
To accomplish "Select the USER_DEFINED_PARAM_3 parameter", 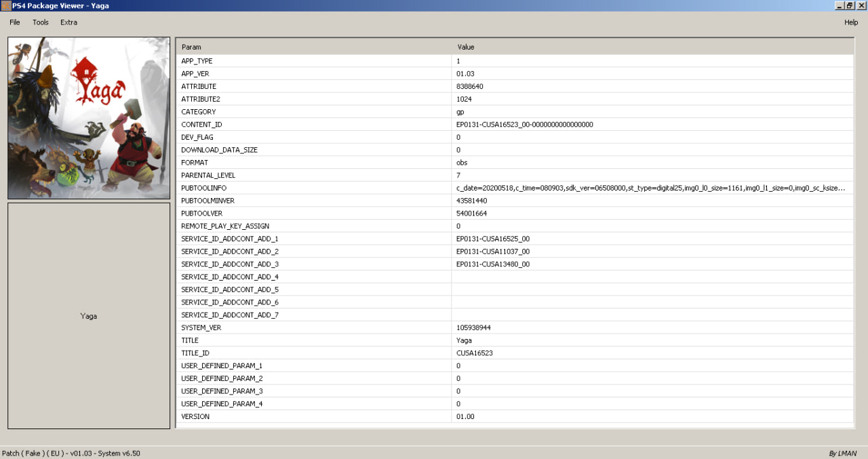I will pyautogui.click(x=222, y=391).
